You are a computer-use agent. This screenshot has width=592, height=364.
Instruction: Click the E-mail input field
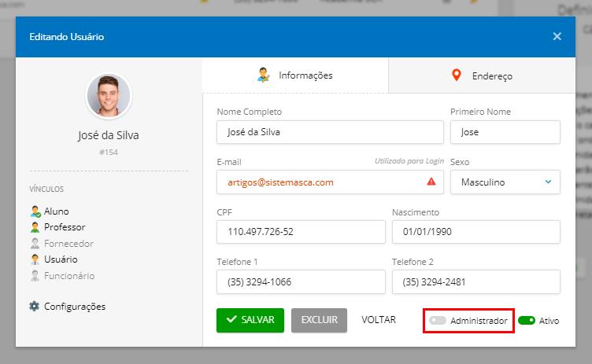coord(330,182)
